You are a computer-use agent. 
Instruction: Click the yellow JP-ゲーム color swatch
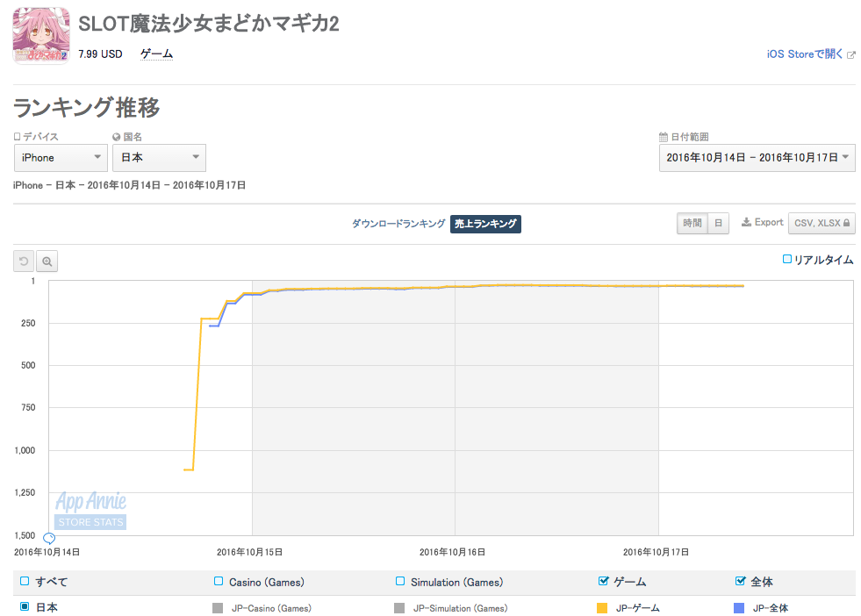(x=602, y=608)
